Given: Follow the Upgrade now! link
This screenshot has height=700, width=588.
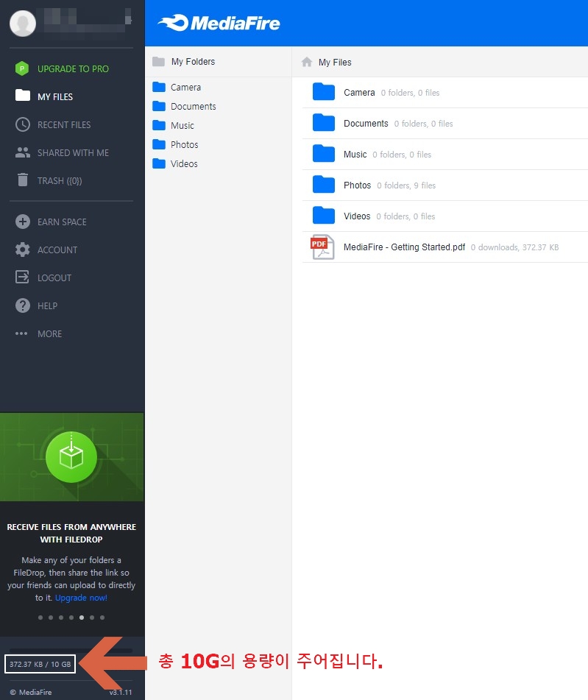Looking at the screenshot, I should click(x=81, y=598).
